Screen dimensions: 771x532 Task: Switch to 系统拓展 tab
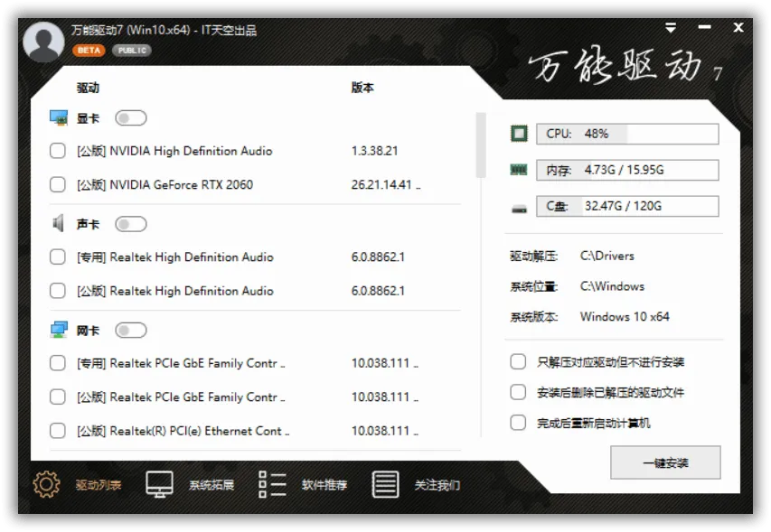tap(212, 485)
